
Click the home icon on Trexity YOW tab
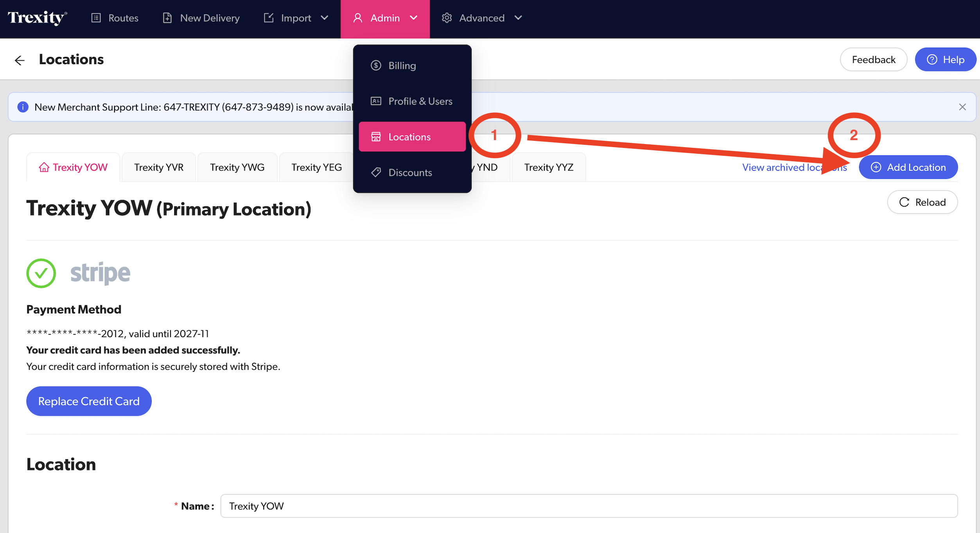tap(44, 167)
